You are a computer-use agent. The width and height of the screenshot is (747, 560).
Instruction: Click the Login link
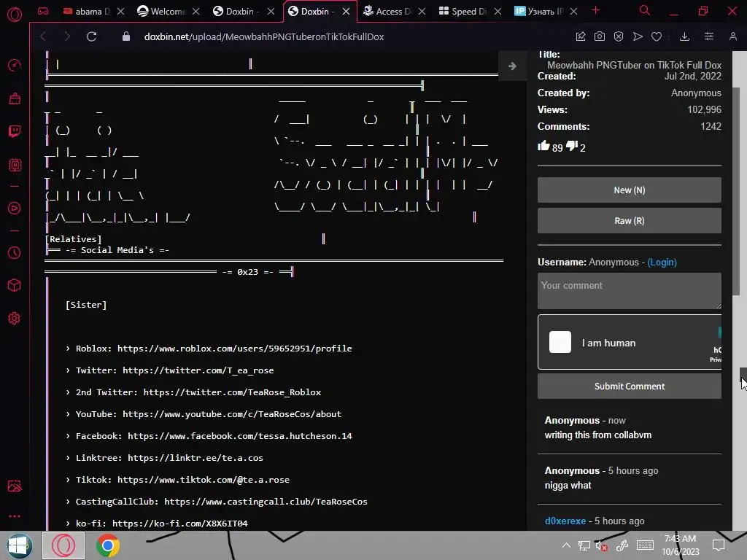click(662, 262)
